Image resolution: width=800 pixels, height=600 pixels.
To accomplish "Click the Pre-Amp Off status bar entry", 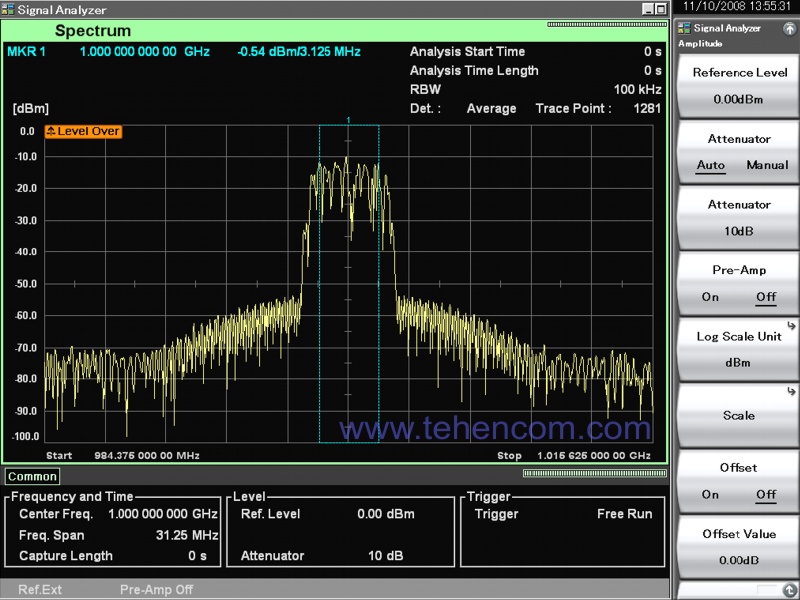I will [x=156, y=590].
